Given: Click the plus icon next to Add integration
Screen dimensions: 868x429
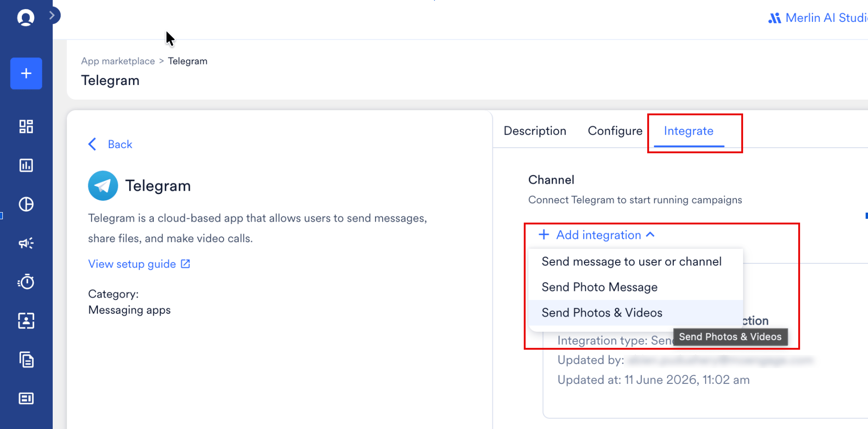Looking at the screenshot, I should coord(544,234).
